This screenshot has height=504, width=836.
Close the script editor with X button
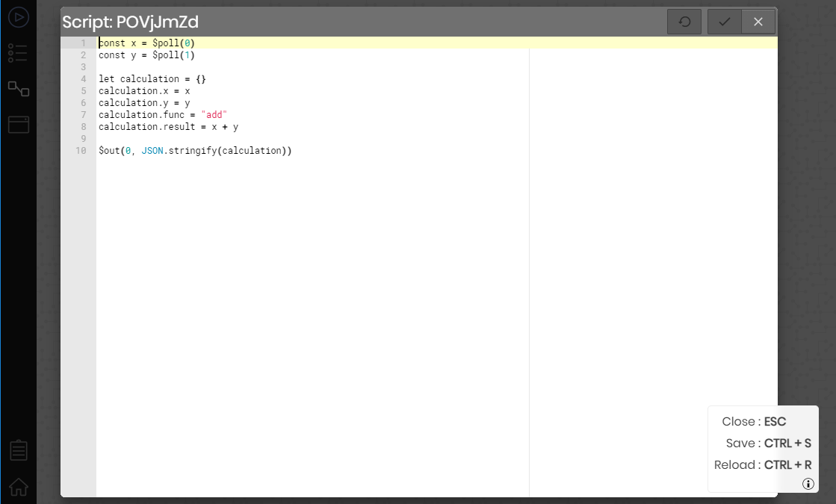click(x=758, y=22)
